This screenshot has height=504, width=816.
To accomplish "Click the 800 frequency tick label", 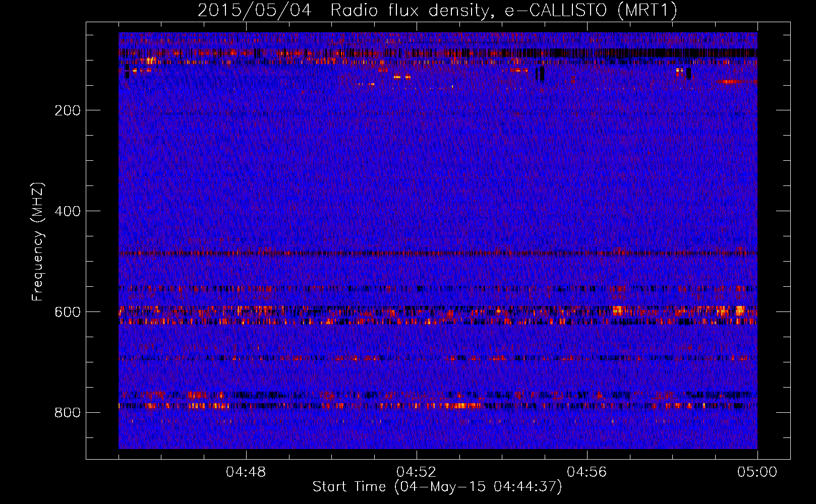I will [x=68, y=413].
